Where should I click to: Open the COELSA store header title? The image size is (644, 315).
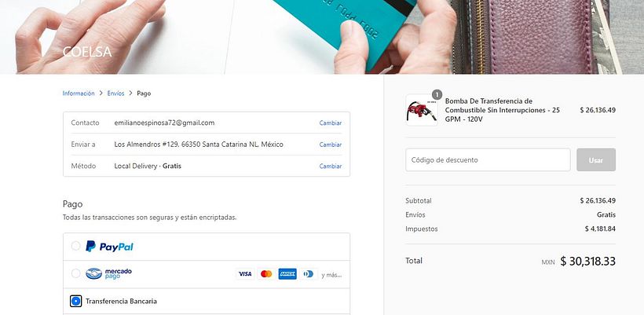(87, 52)
